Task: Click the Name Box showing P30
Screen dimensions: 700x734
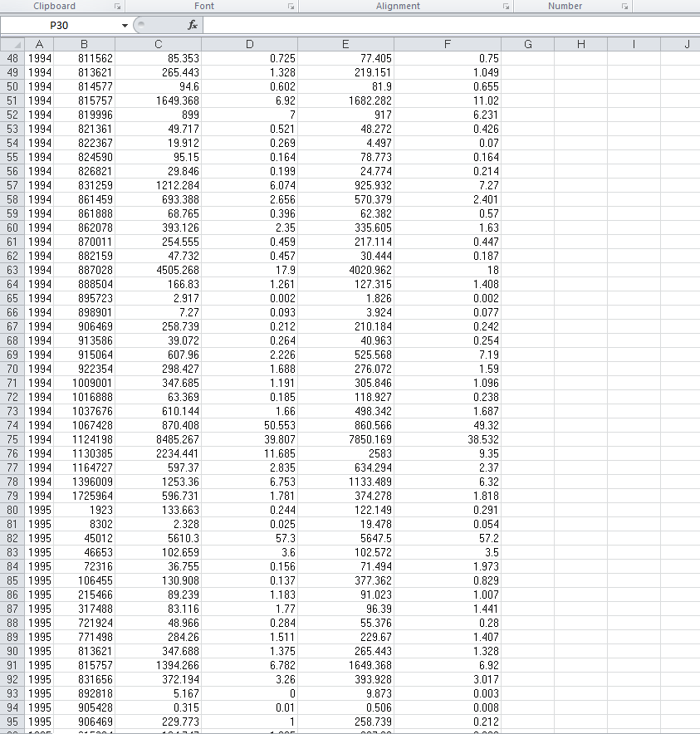Action: (x=58, y=25)
